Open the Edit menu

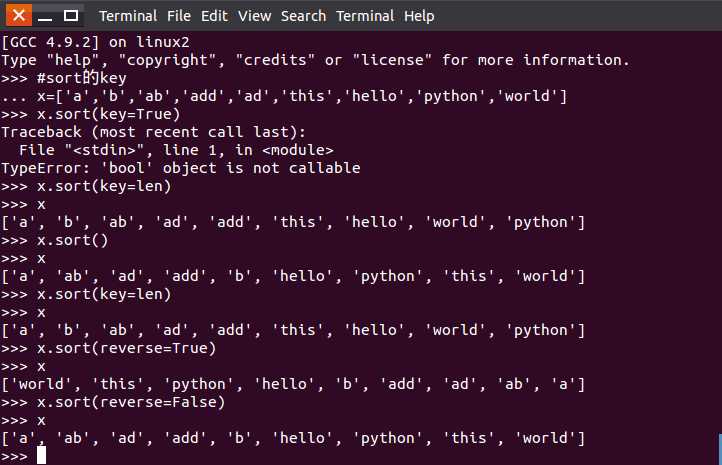tap(214, 16)
